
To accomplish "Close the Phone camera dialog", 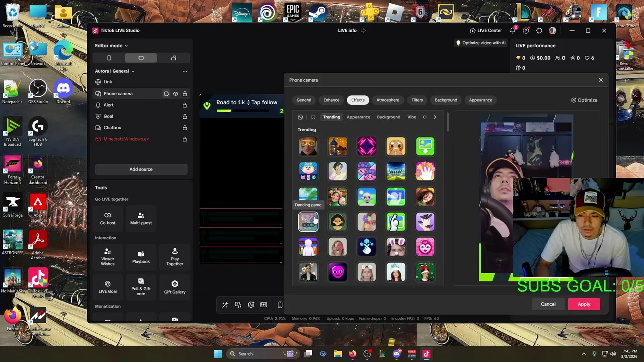I will (x=600, y=80).
